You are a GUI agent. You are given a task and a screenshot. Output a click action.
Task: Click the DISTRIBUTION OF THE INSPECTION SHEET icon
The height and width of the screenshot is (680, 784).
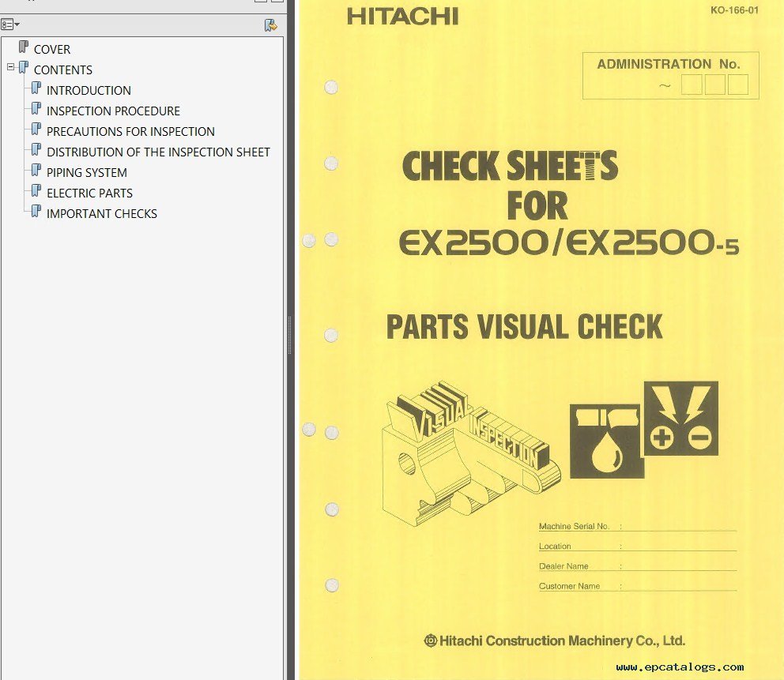pos(36,149)
